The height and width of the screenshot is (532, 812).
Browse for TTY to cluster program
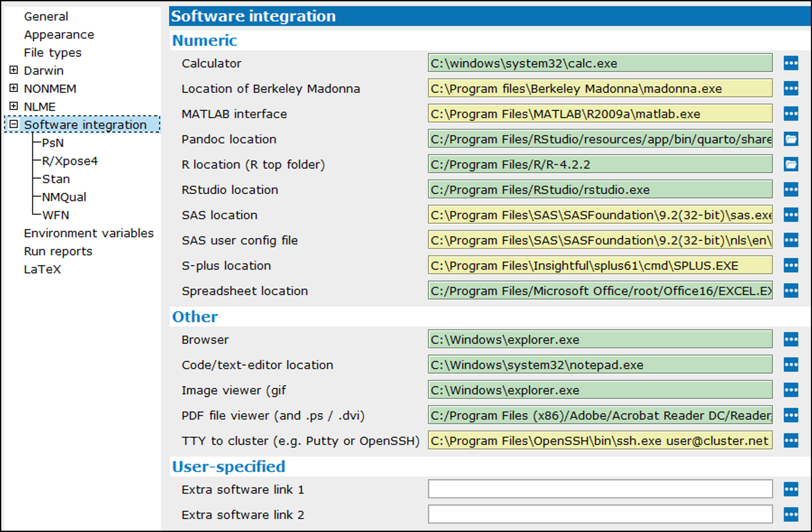[x=790, y=441]
